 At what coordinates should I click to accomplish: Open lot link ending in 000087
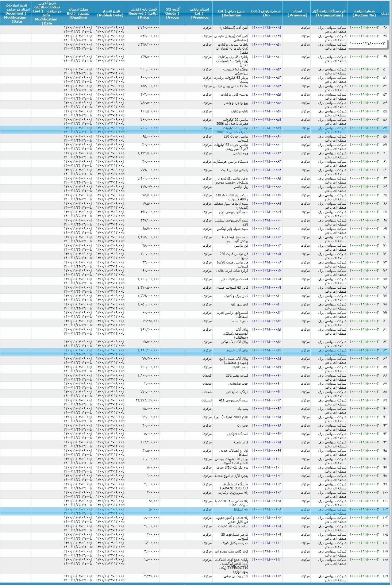[266, 350]
